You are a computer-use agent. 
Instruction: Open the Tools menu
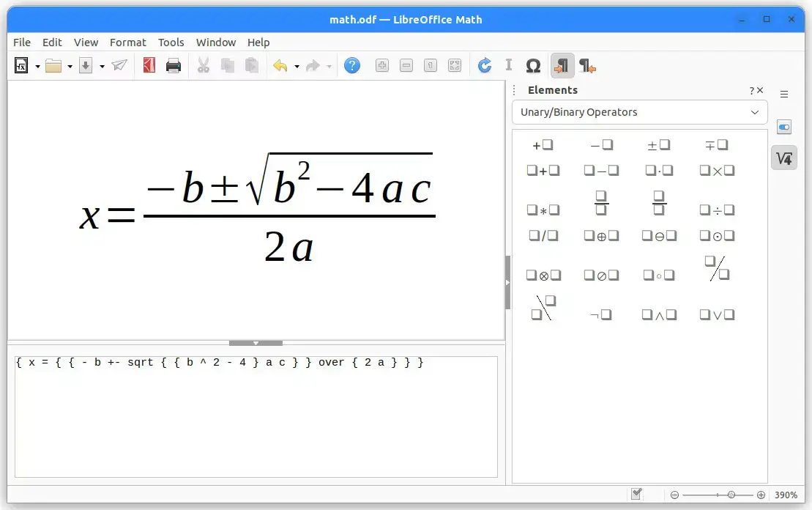point(171,42)
